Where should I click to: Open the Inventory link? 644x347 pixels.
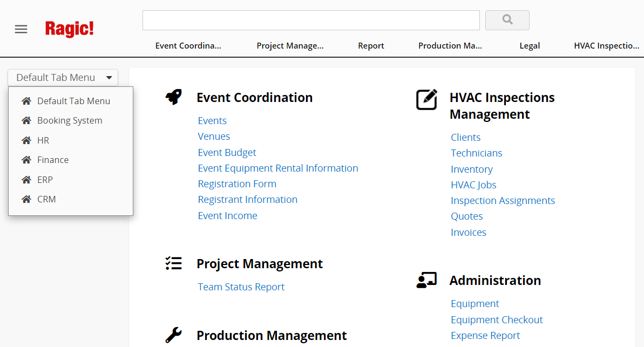pos(471,169)
